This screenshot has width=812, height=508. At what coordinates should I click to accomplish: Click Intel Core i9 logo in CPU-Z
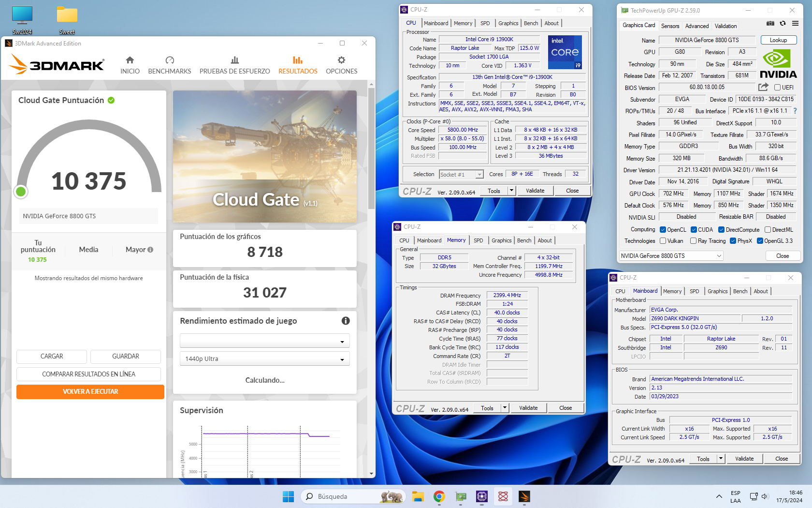point(565,52)
